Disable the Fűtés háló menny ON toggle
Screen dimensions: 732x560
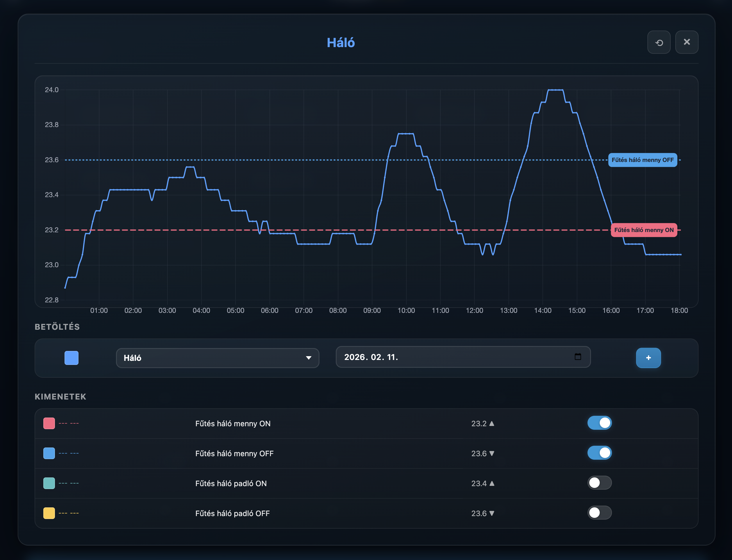point(599,423)
